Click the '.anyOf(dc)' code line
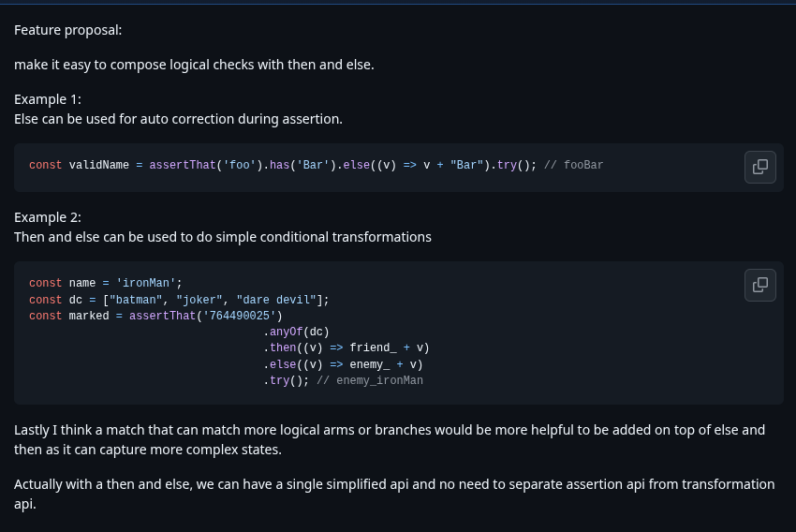The width and height of the screenshot is (796, 532). (296, 332)
